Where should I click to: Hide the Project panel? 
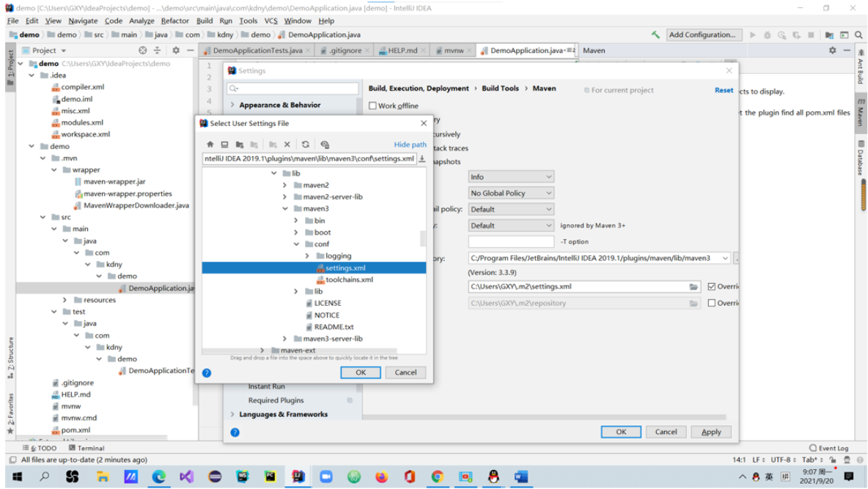coord(191,50)
